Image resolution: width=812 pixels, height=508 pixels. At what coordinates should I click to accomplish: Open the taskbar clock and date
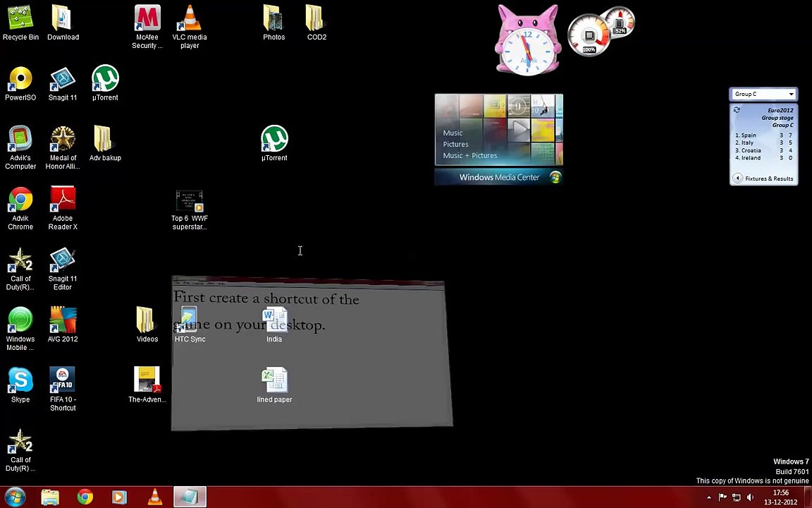[780, 497]
